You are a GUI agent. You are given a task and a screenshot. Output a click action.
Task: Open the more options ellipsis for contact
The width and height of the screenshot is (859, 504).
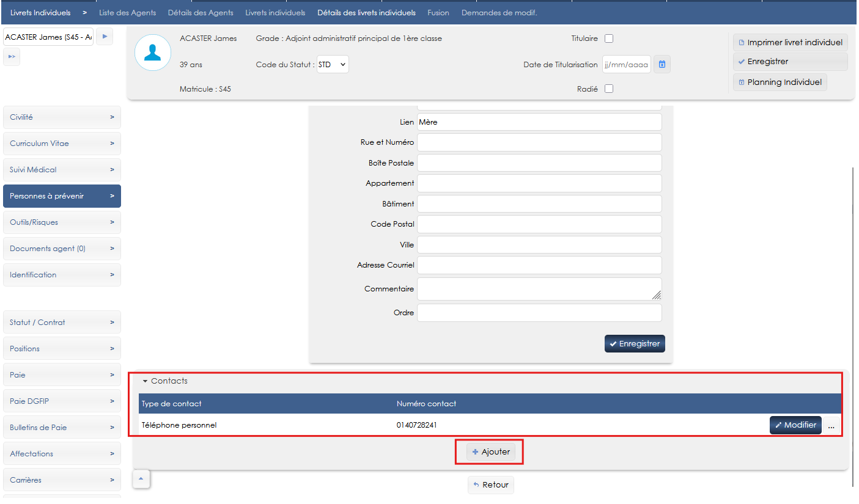tap(831, 425)
